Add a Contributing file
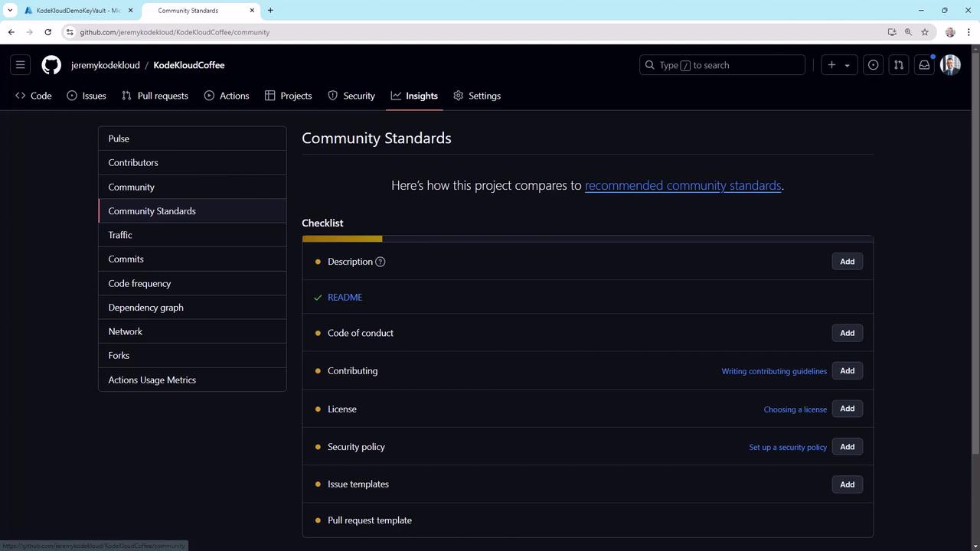Screen dimensions: 980x551 pyautogui.click(x=847, y=370)
